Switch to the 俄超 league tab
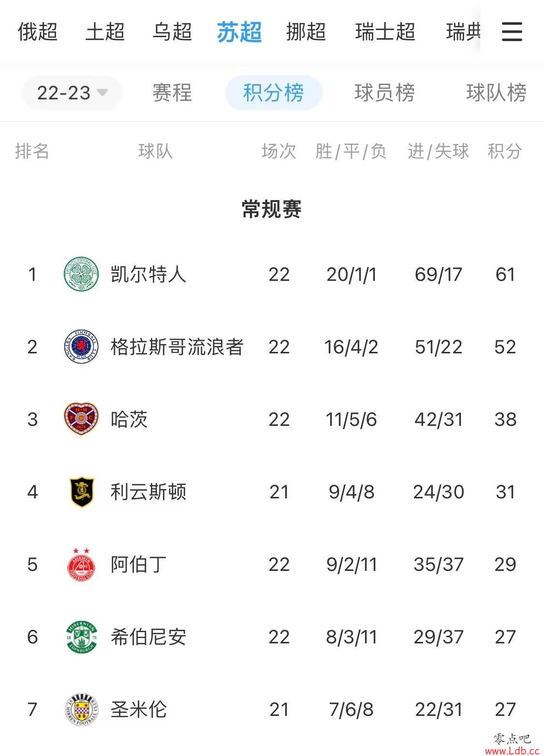Viewport: 544px width, 756px height. pyautogui.click(x=38, y=32)
